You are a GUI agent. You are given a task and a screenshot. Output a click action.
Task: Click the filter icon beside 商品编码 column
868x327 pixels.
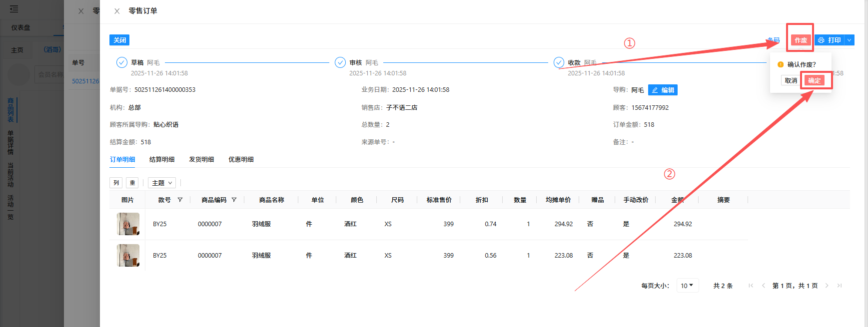234,200
